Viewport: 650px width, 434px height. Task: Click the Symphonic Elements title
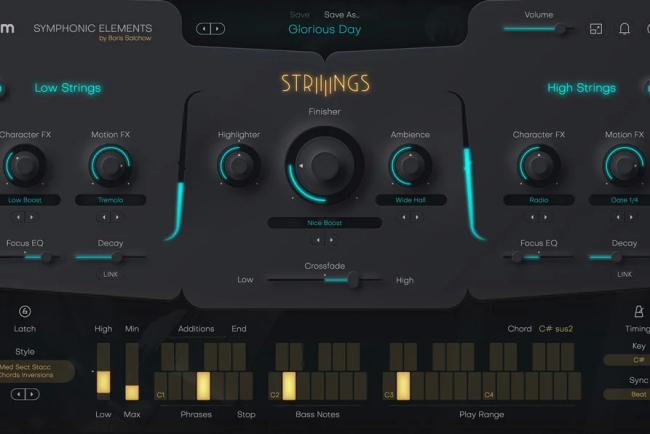(x=93, y=28)
